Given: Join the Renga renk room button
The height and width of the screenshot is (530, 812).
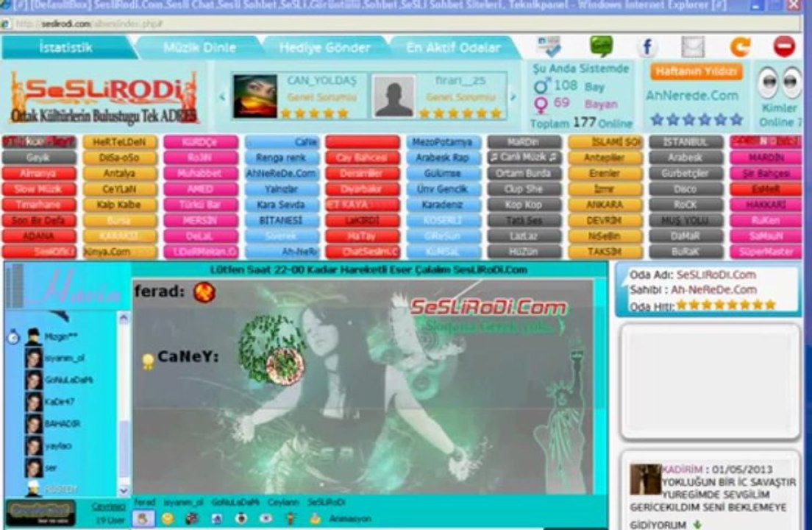Looking at the screenshot, I should click(282, 158).
